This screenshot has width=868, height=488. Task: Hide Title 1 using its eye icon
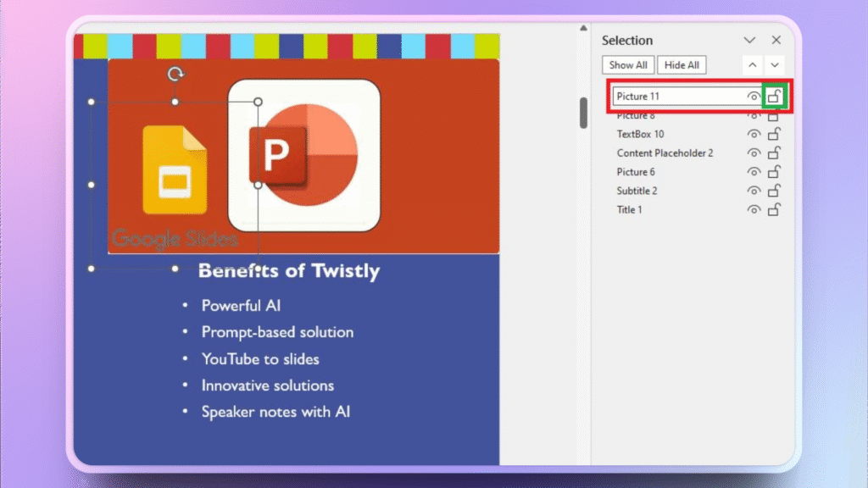coord(754,209)
